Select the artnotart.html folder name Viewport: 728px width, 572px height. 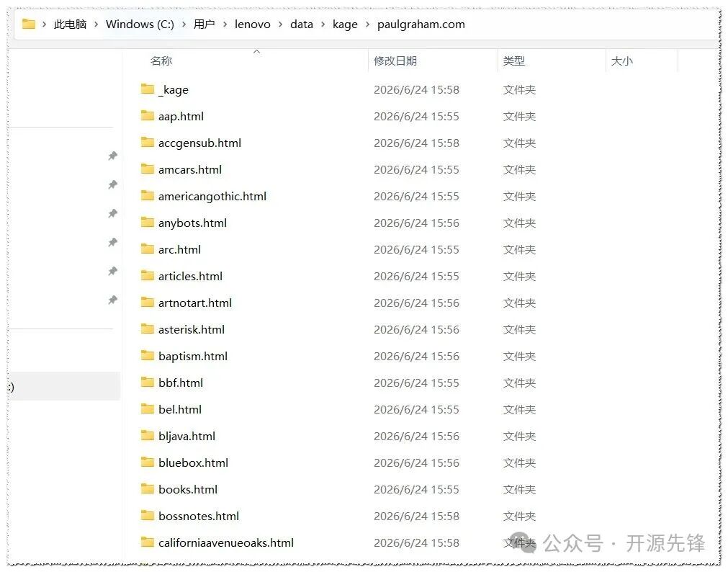[x=195, y=303]
